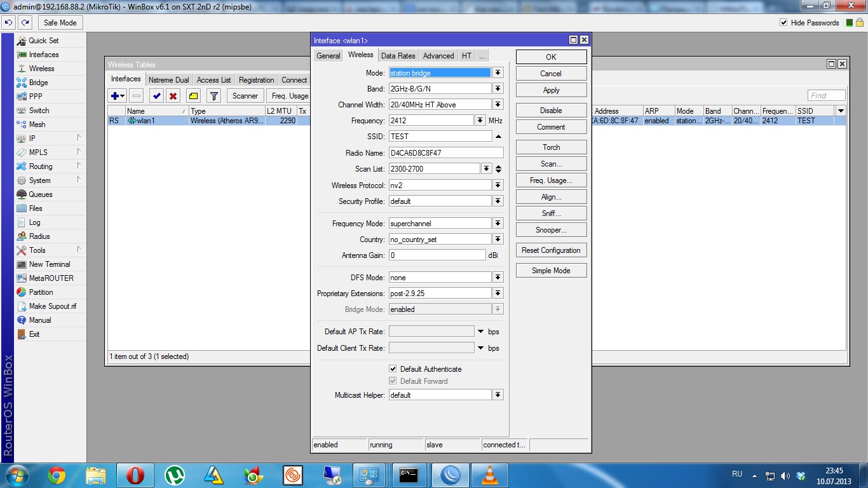Viewport: 868px width, 488px height.
Task: Open the Switch sidebar icon
Action: click(x=22, y=111)
